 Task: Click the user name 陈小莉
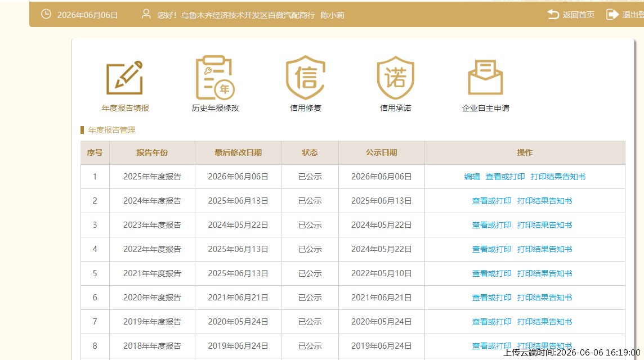332,15
